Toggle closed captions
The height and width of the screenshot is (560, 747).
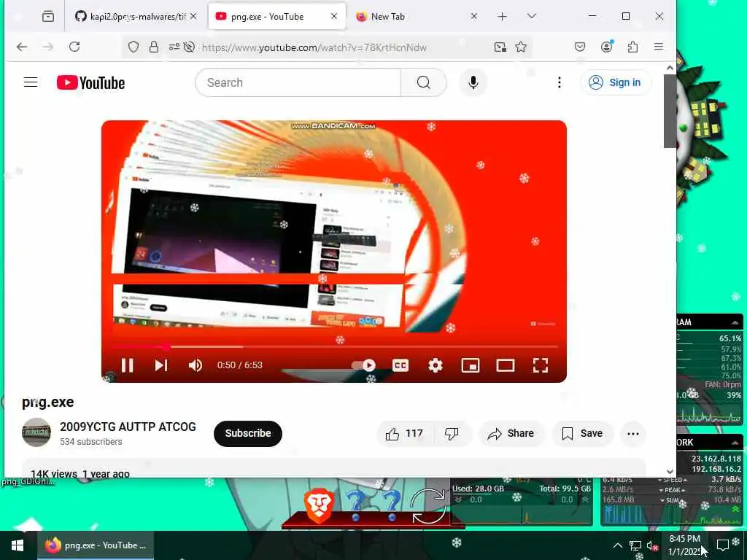[400, 365]
